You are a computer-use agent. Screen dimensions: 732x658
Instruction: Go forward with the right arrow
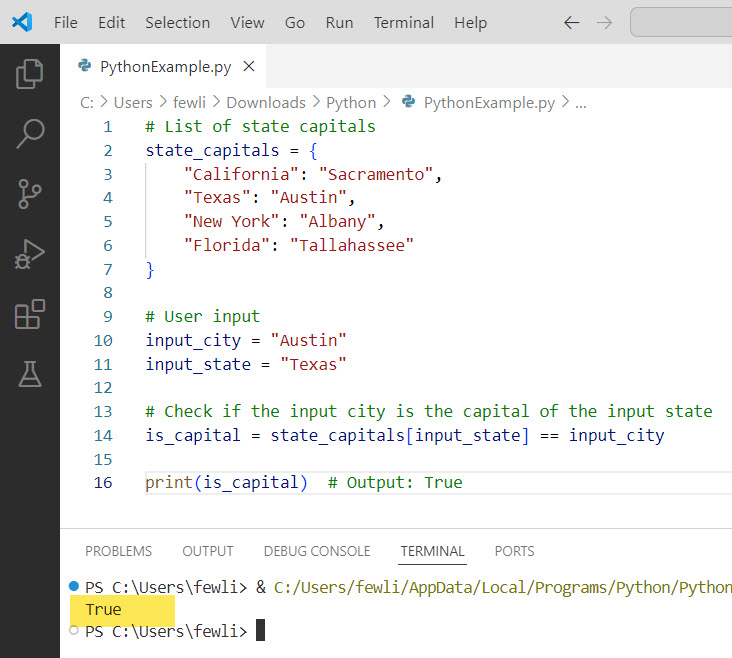point(605,22)
